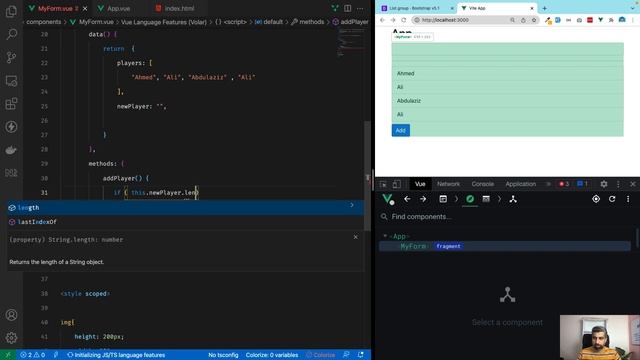Select the default breadcrumb segment
Viewport: 640px width, 360px height.
click(269, 22)
